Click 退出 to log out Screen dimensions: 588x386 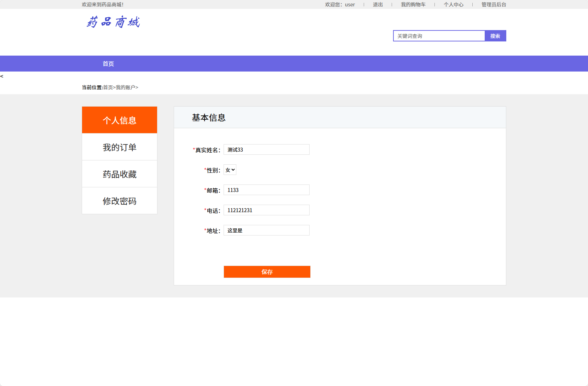(x=377, y=4)
